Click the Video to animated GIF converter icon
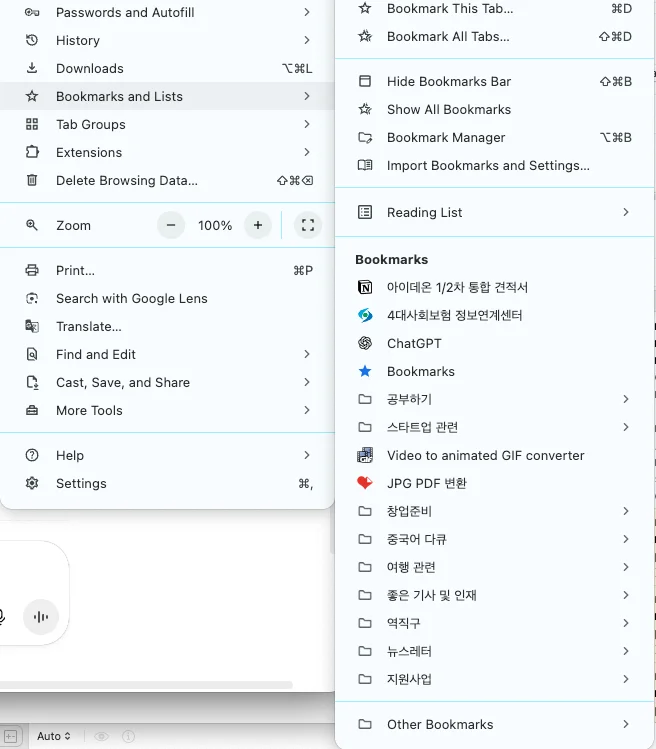This screenshot has height=749, width=656. [365, 455]
